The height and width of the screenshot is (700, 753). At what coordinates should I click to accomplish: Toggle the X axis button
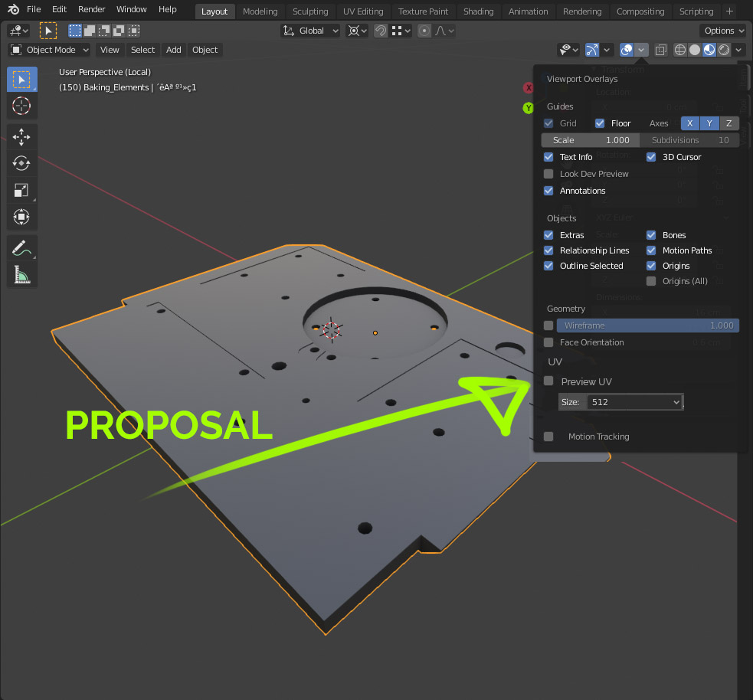point(690,123)
